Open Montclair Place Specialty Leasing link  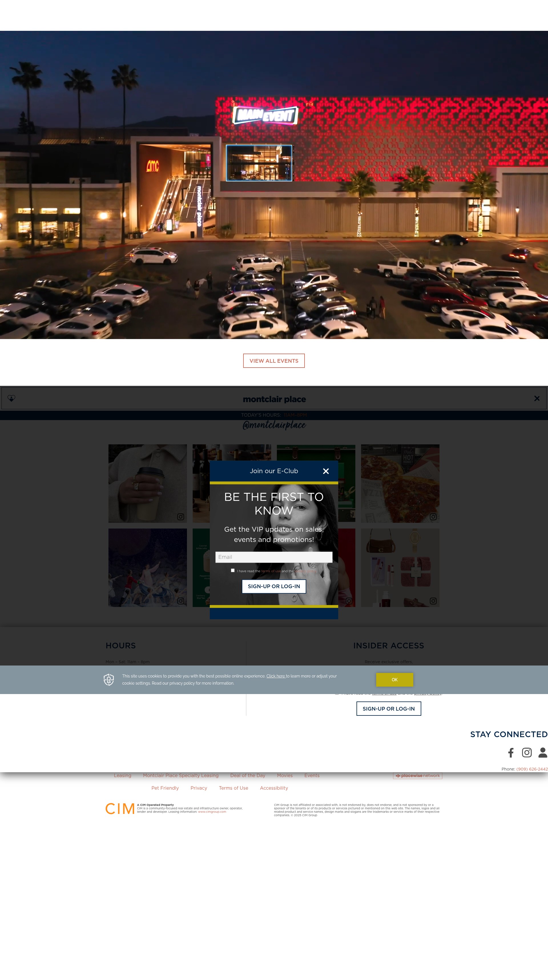[181, 775]
